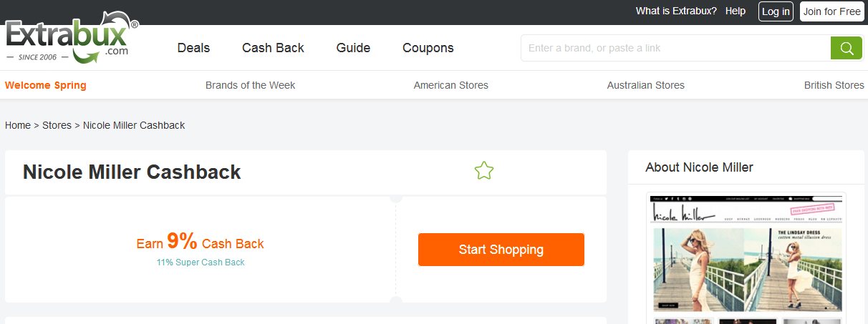Focus the brand search input field
The width and height of the screenshot is (868, 324).
(x=676, y=48)
